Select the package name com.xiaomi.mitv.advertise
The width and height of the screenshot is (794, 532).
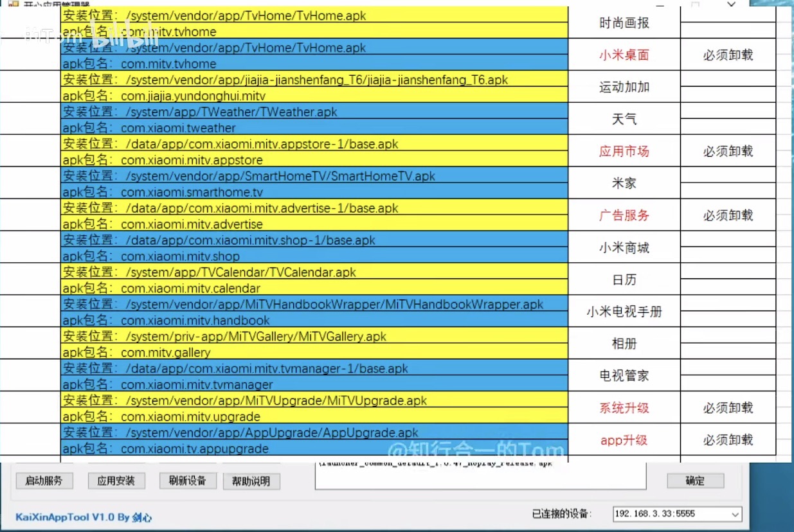(192, 224)
